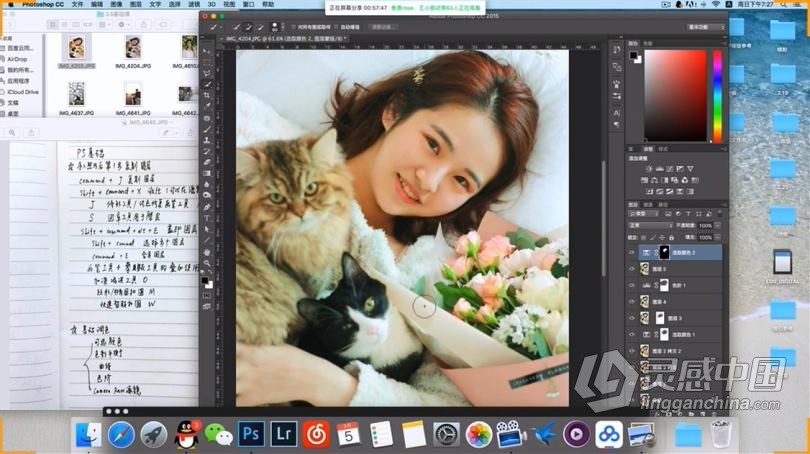This screenshot has width=810, height=454.
Task: Add an Invert adjustment layer
Action: click(x=650, y=192)
